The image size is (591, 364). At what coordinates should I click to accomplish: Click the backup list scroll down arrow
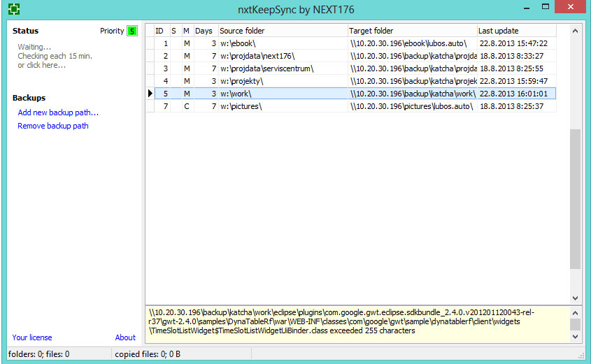575,298
